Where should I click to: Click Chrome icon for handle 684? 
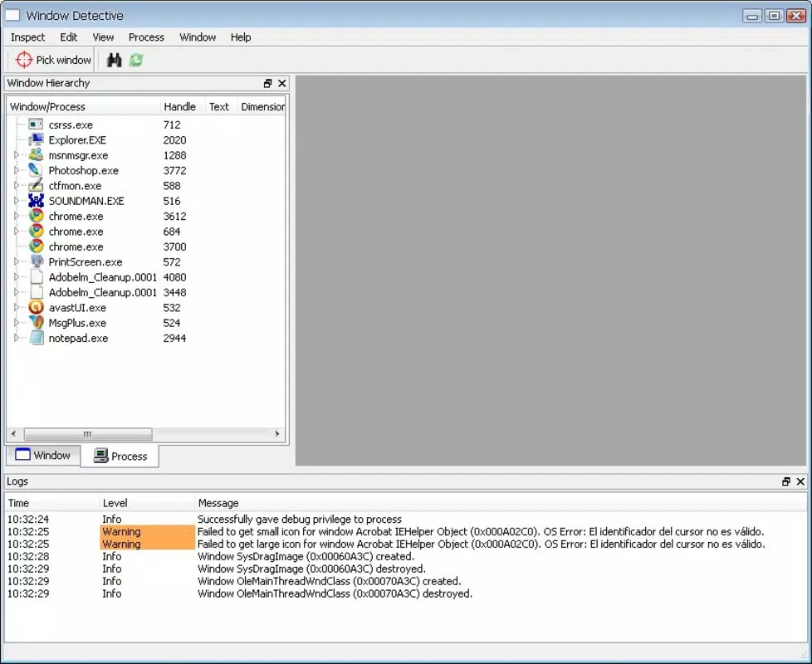tap(36, 232)
